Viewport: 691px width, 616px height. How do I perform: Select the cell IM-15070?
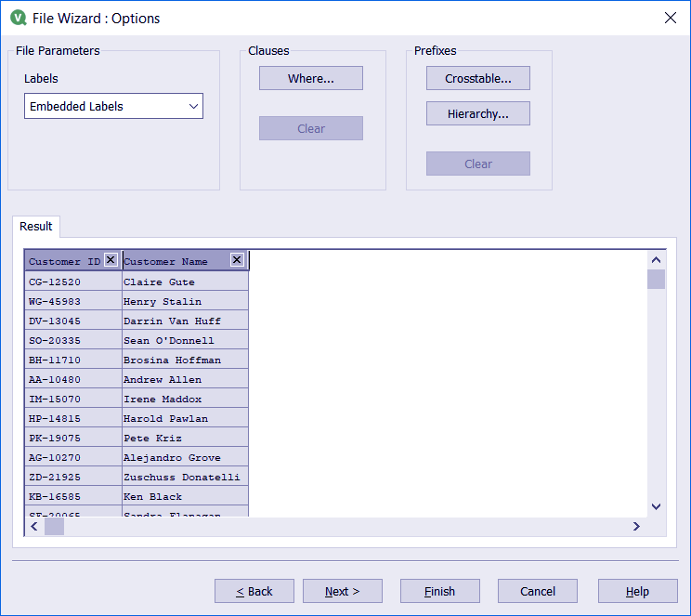tap(73, 399)
